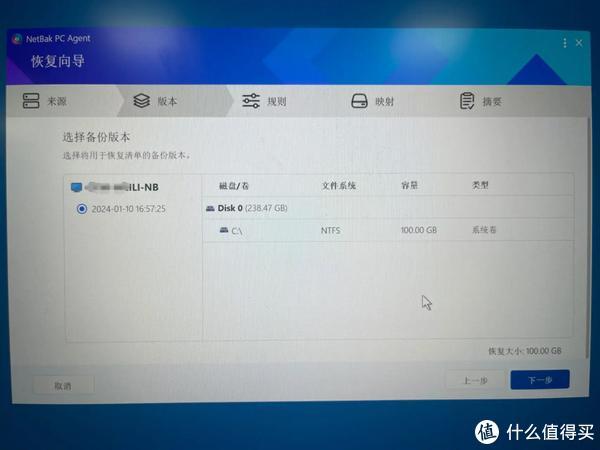This screenshot has height=450, width=600.
Task: Click the 系统卷 type cell
Action: (484, 230)
